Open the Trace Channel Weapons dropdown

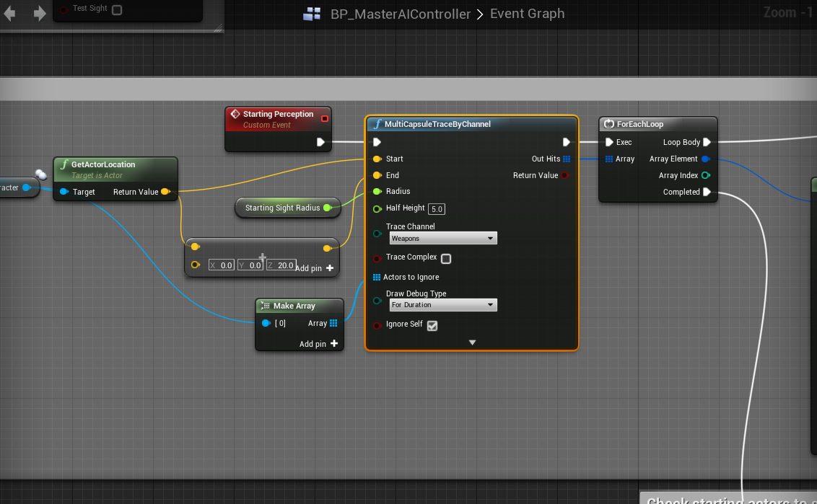coord(443,238)
